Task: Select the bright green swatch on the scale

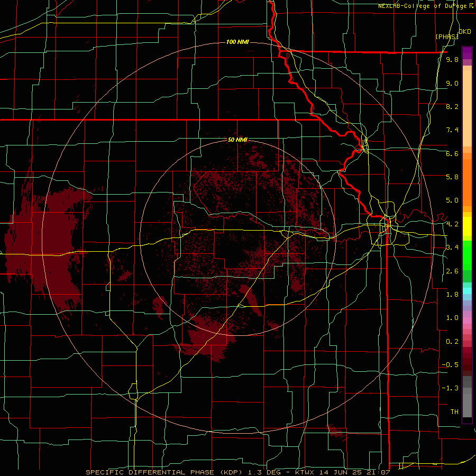Action: tap(467, 255)
